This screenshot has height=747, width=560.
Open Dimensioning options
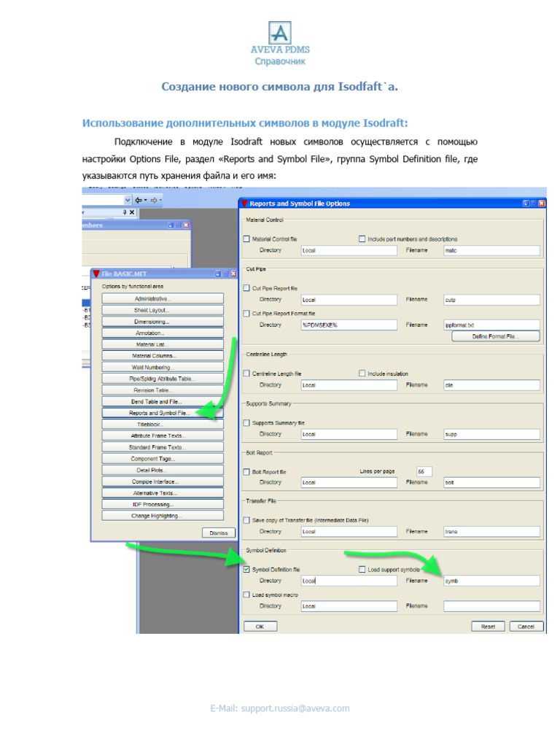tap(163, 322)
